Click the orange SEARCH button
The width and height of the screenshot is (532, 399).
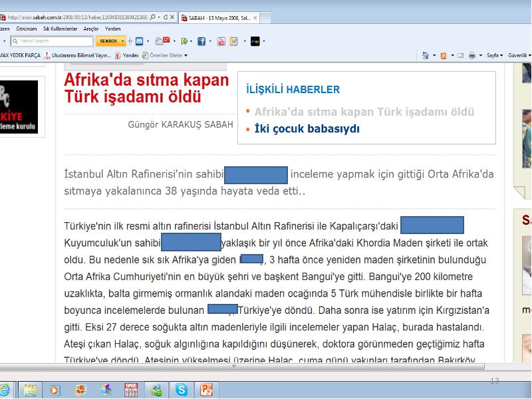click(x=108, y=41)
